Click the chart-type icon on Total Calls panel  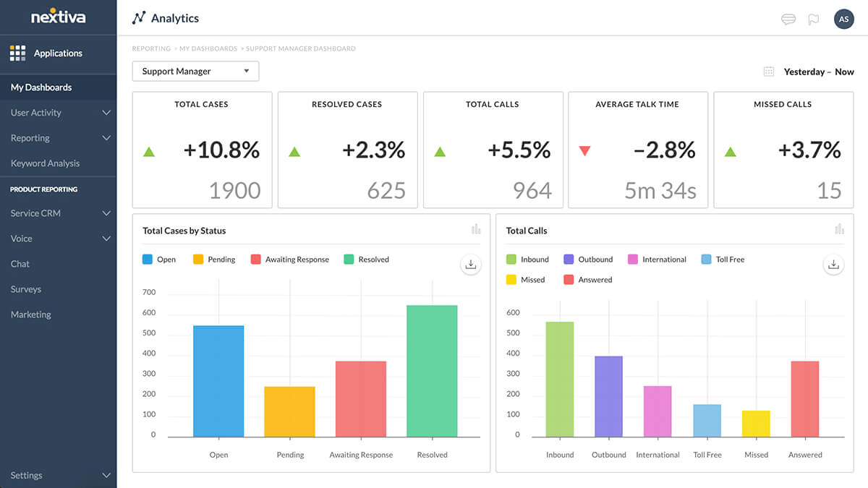(x=839, y=229)
